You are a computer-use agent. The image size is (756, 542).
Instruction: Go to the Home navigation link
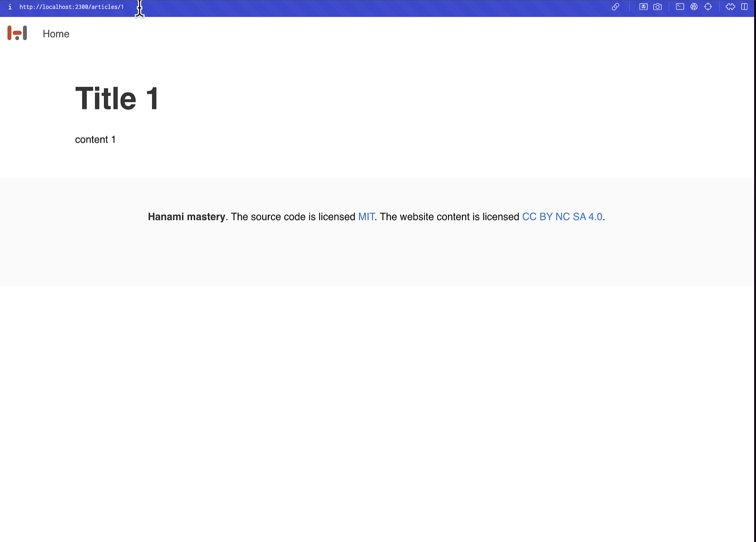click(x=56, y=34)
